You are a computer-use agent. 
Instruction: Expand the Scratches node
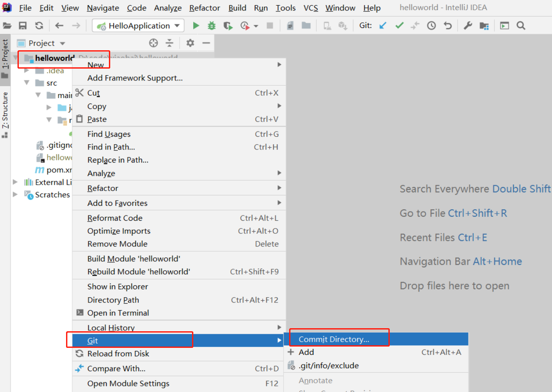tap(16, 194)
